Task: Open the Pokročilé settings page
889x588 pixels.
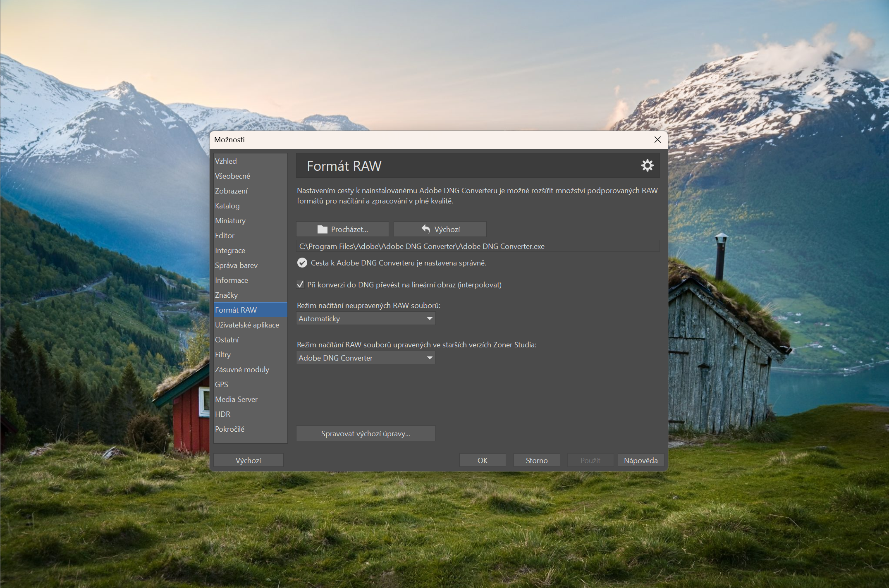Action: (250, 429)
